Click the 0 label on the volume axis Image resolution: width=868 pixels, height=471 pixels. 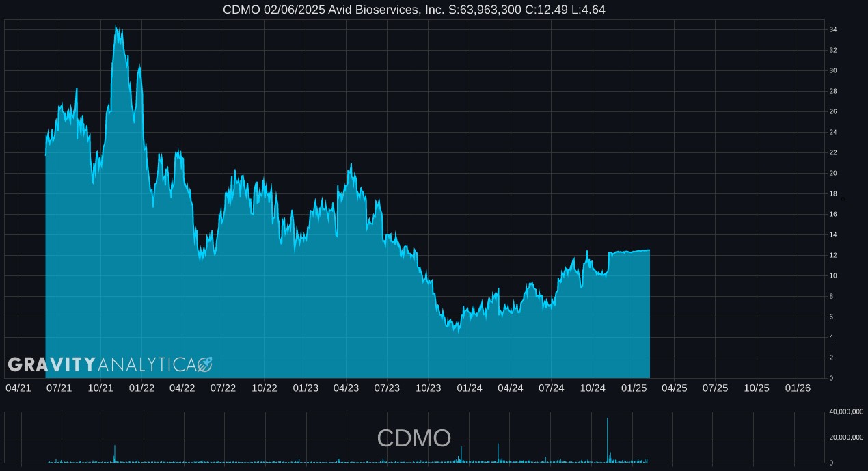[x=831, y=463]
